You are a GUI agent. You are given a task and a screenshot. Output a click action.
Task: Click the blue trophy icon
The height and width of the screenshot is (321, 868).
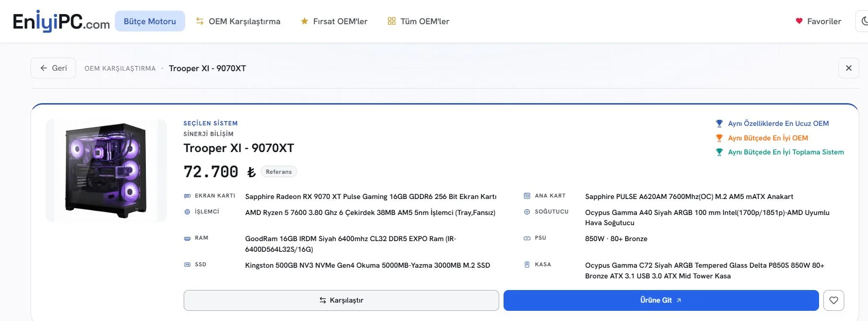tap(719, 123)
